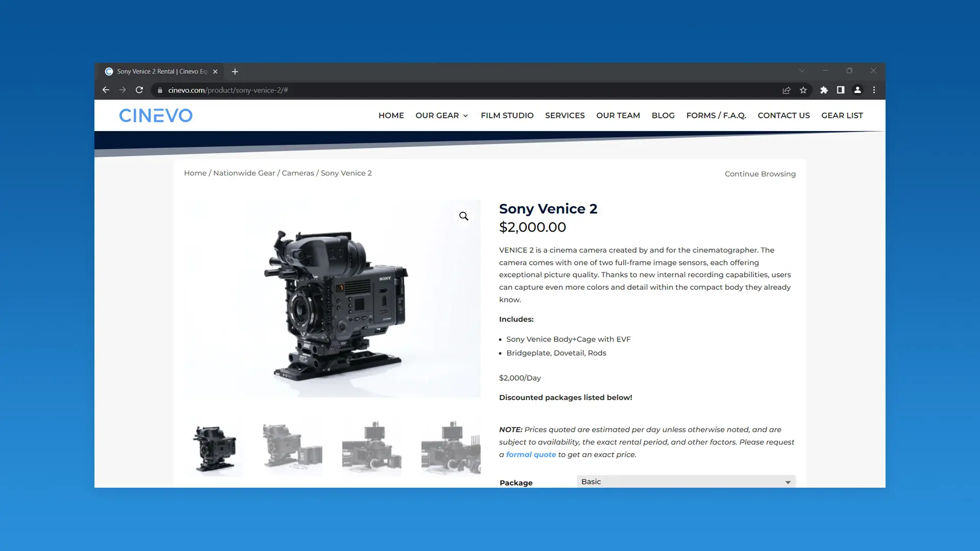Open the Package dropdown showing Basic
The height and width of the screenshot is (551, 980).
pyautogui.click(x=686, y=482)
